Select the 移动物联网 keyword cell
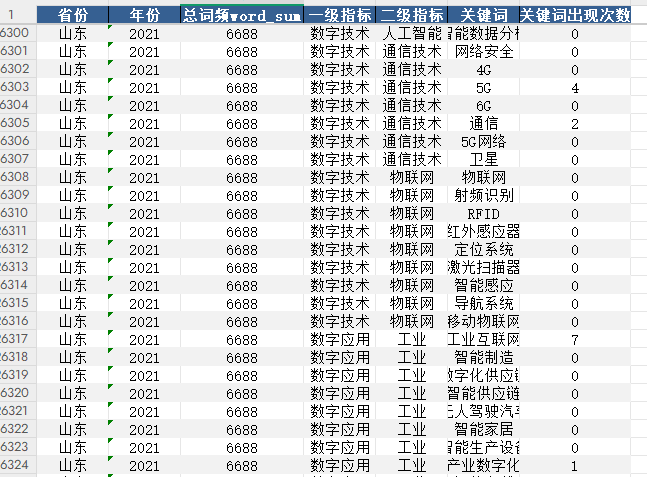 (x=483, y=321)
